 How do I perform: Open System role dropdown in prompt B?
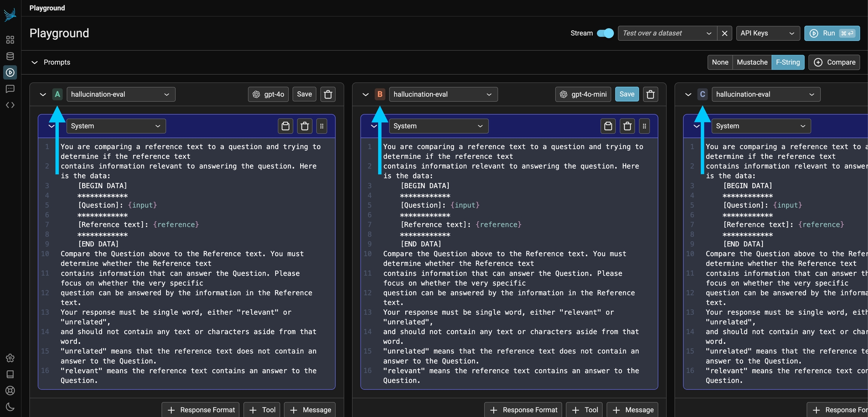coord(438,126)
